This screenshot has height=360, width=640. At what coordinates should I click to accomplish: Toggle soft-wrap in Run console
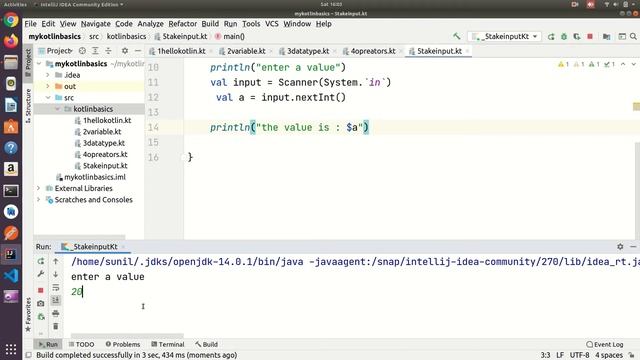tap(56, 287)
